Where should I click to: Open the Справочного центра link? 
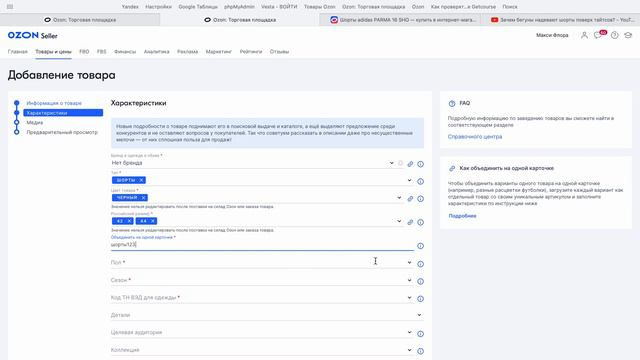(475, 137)
